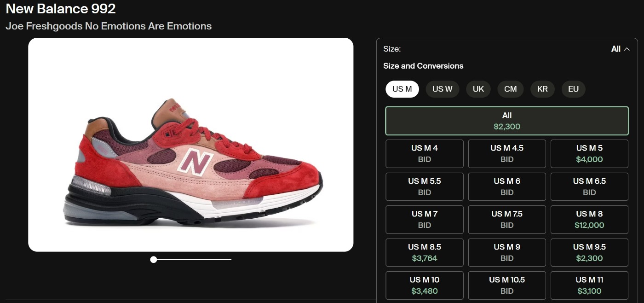Select size US M 7.5
The width and height of the screenshot is (644, 303).
coord(507,220)
